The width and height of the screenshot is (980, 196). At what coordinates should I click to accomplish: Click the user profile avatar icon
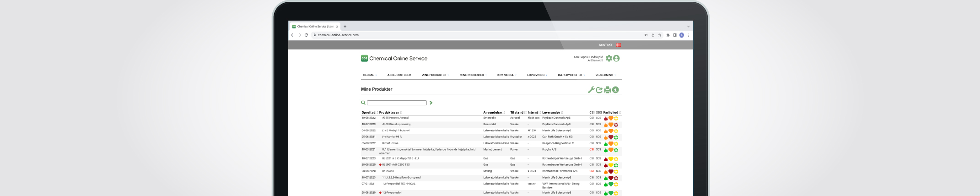pyautogui.click(x=617, y=58)
